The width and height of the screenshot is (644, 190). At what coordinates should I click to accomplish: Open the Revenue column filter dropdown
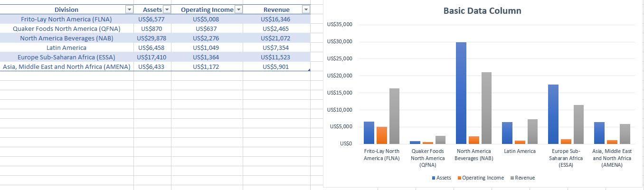coord(306,9)
